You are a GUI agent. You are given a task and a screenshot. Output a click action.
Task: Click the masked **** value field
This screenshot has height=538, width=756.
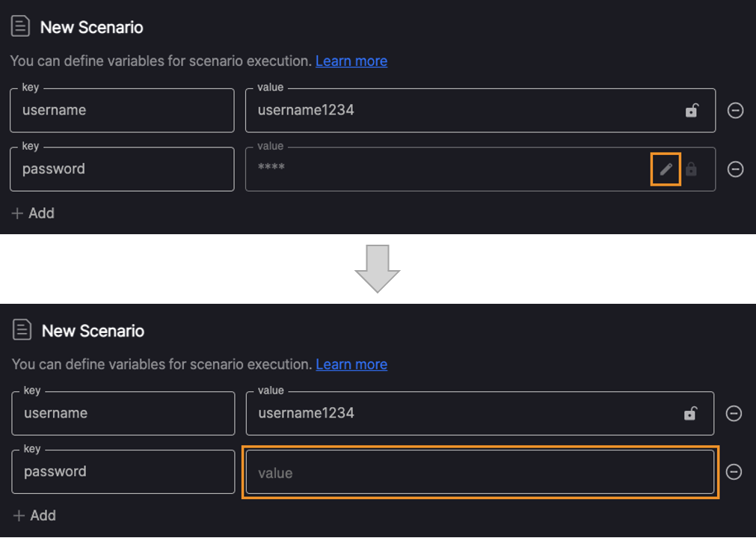pyautogui.click(x=480, y=169)
